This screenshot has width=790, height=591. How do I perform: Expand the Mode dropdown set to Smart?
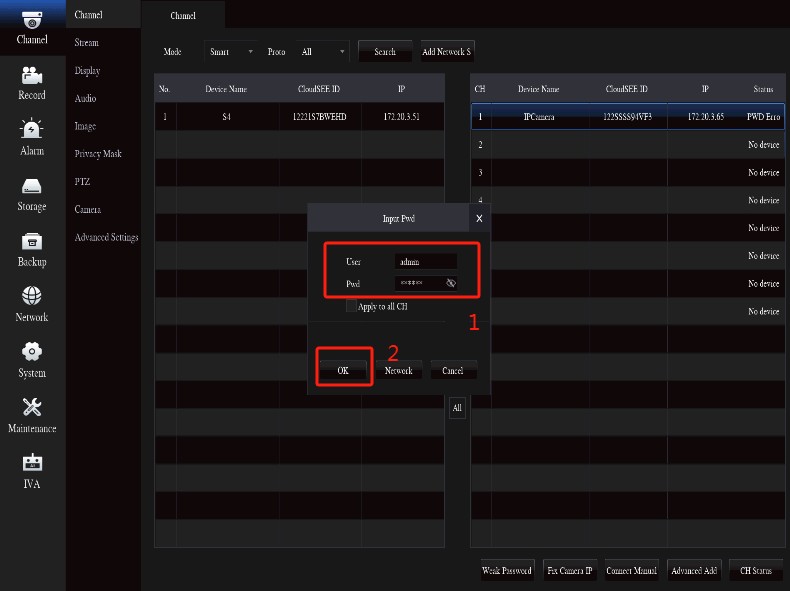pyautogui.click(x=231, y=52)
